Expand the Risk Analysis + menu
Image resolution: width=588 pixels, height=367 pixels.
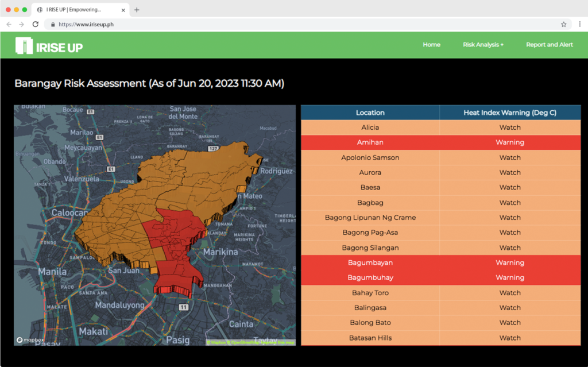(x=483, y=45)
